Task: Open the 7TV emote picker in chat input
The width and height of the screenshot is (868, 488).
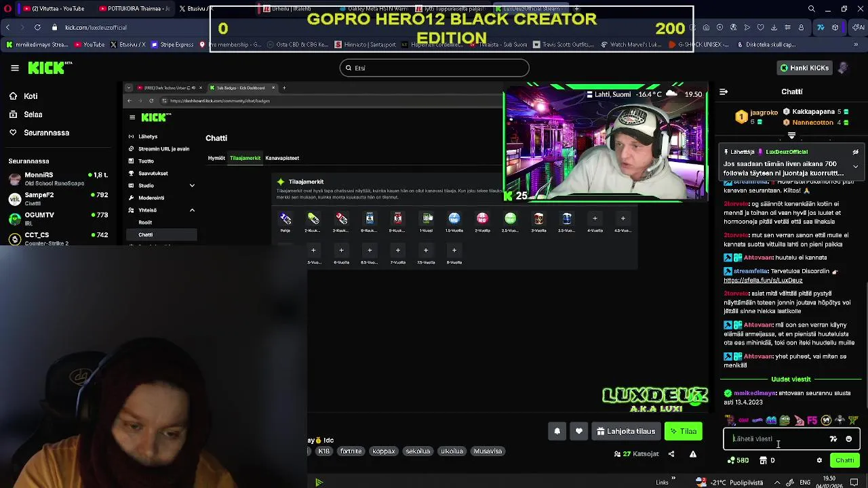Action: tap(833, 439)
